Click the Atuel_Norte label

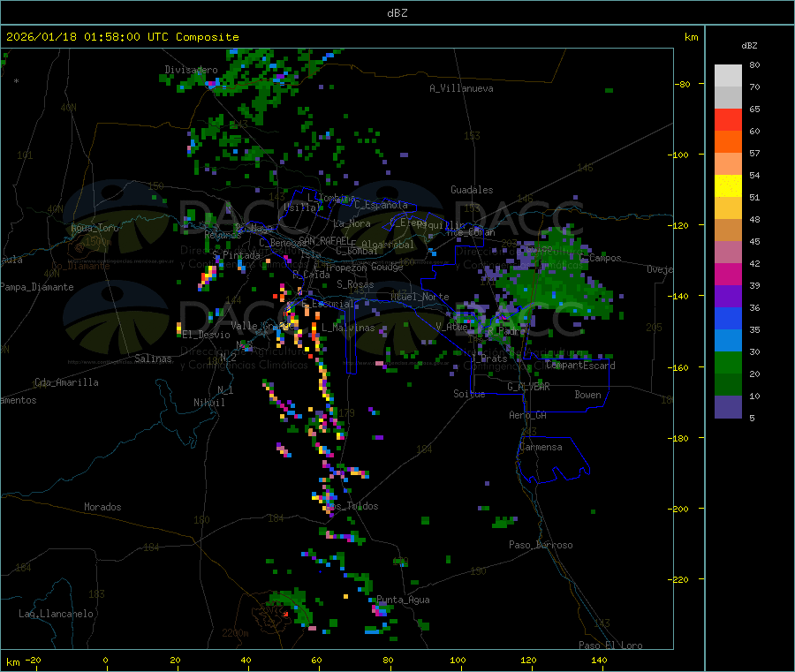[x=420, y=297]
